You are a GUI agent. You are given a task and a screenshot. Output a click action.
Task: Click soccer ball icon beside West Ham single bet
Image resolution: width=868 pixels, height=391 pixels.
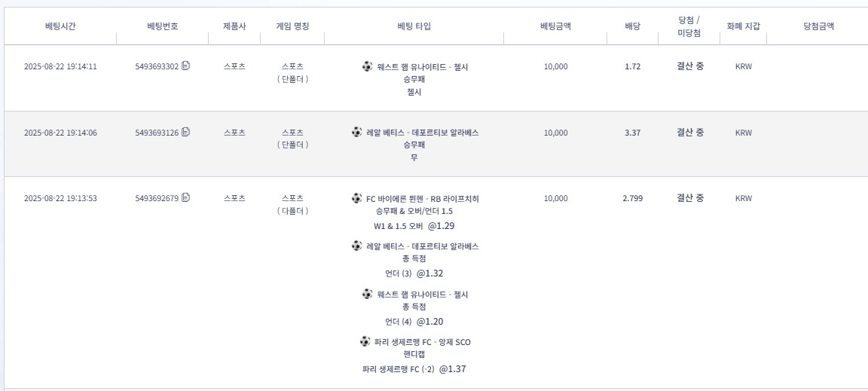pos(367,66)
